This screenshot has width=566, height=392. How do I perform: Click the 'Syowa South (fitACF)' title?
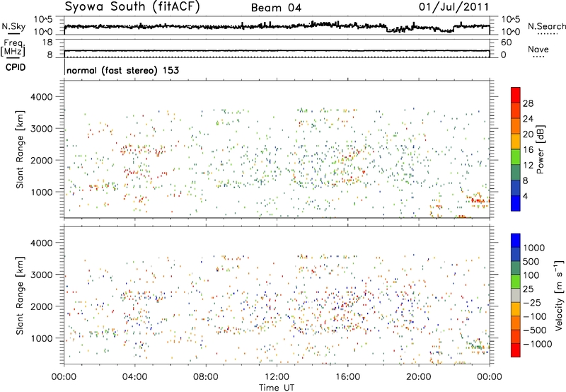(132, 6)
